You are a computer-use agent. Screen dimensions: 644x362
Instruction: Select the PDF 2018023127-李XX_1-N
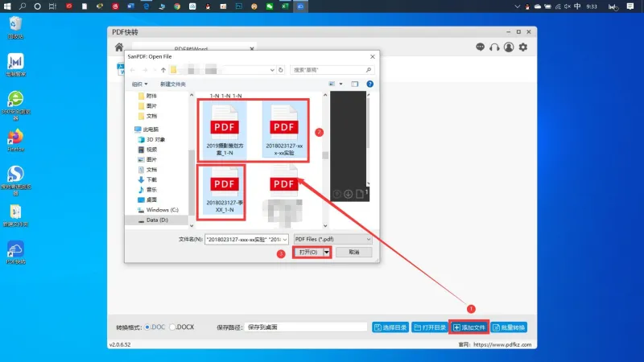(225, 189)
